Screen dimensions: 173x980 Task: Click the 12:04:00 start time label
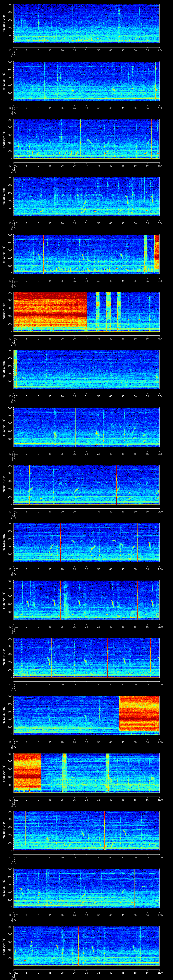14,223
